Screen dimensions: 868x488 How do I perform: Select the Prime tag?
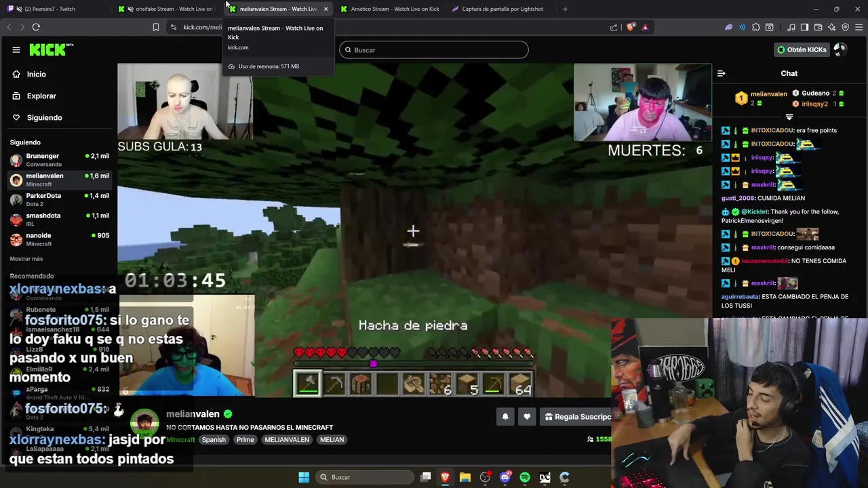[x=245, y=440]
